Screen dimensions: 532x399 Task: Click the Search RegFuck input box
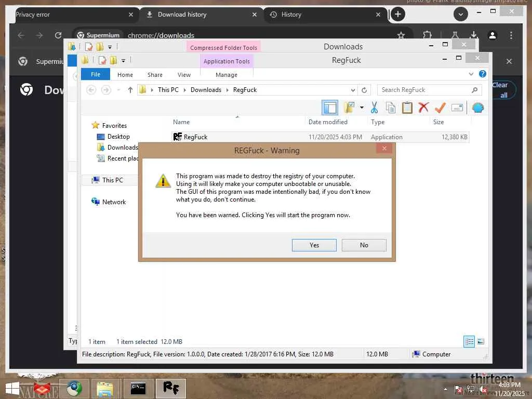[x=430, y=90]
